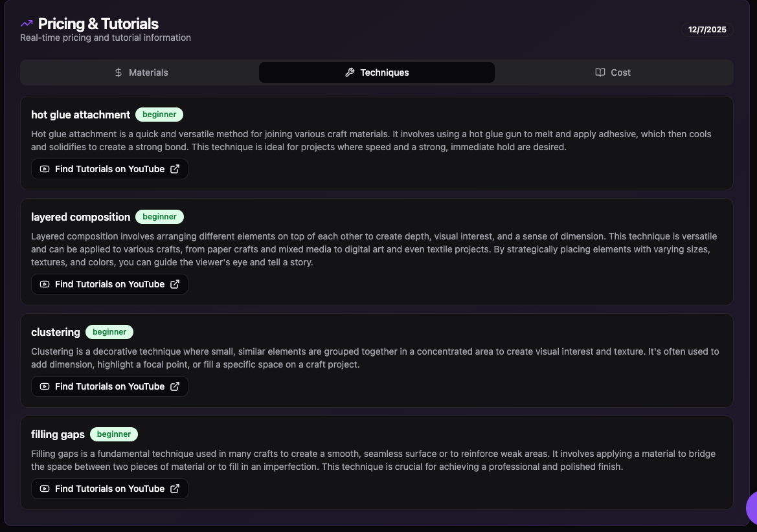Click the external link icon for layered composition tutorials

tap(175, 284)
